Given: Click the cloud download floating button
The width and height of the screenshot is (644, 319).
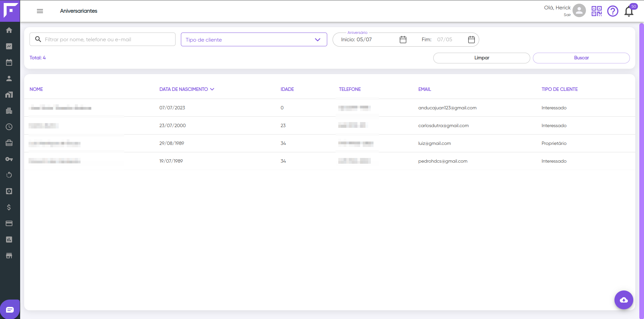Looking at the screenshot, I should tap(624, 300).
